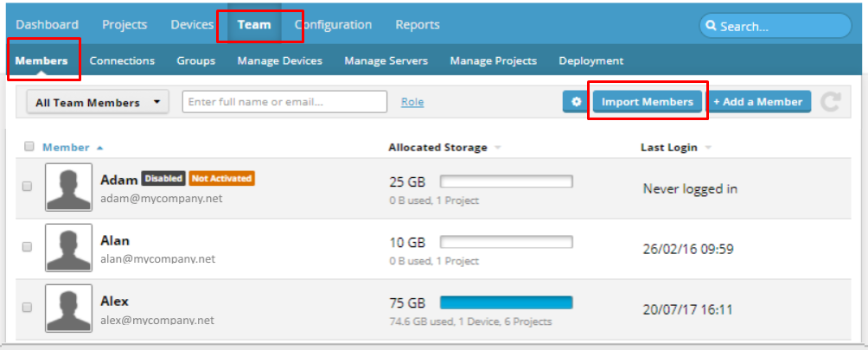Tick the checkbox for Alex
This screenshot has height=350, width=868.
[27, 308]
